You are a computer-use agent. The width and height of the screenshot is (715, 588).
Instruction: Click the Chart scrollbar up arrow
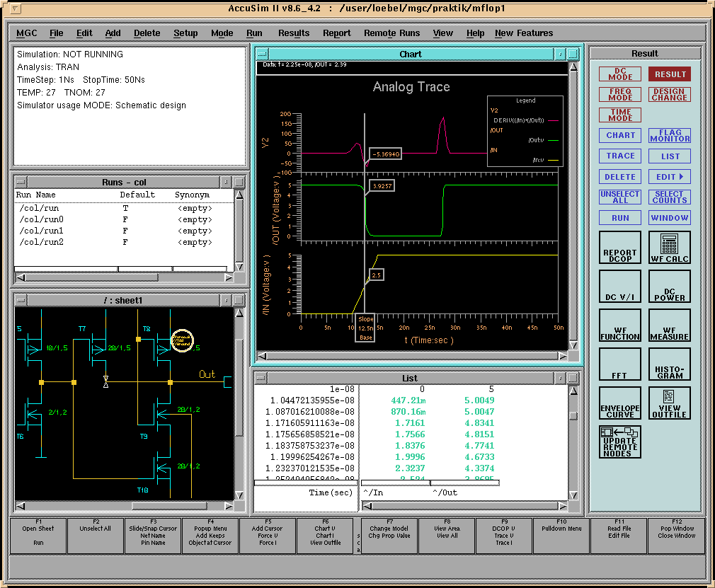[x=573, y=67]
